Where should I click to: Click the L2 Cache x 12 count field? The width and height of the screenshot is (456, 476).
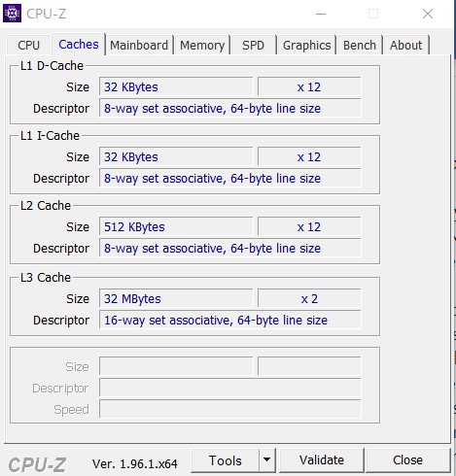pos(309,226)
